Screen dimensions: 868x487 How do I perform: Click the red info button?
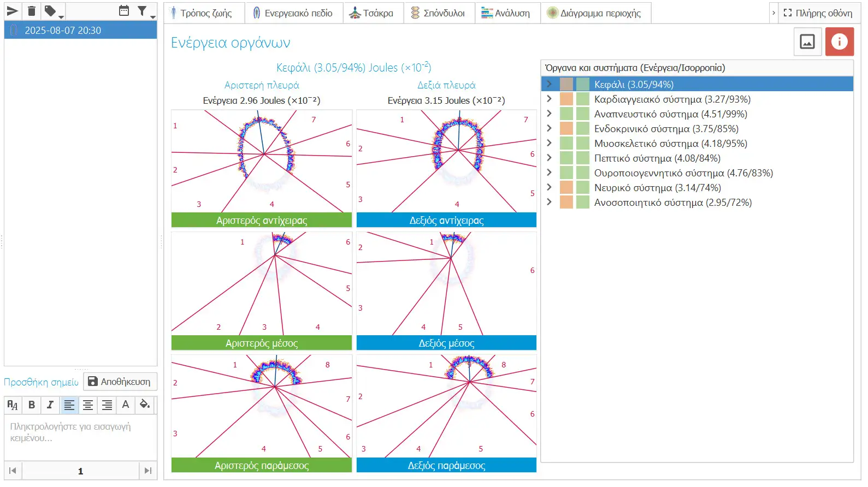[x=839, y=41]
